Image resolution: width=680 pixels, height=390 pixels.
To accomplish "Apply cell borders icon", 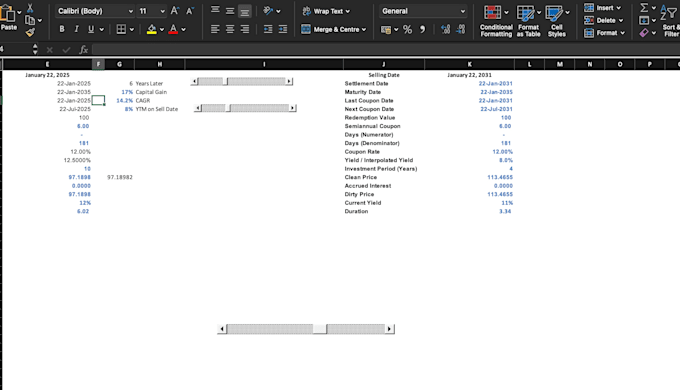I will 121,29.
